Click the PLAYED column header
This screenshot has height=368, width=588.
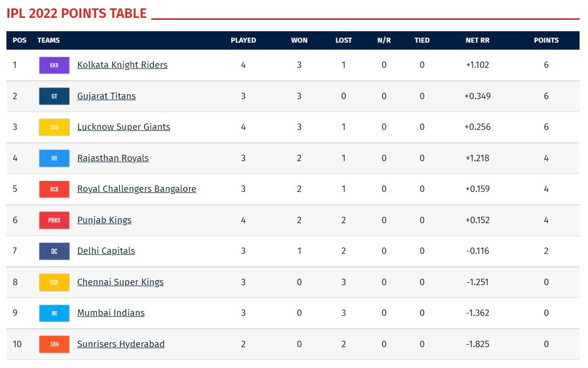click(244, 40)
